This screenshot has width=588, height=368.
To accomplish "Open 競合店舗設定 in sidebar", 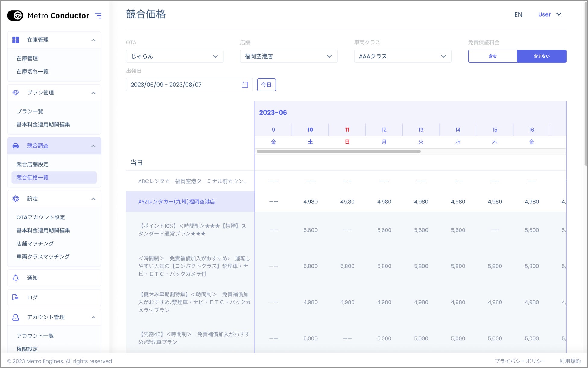I will point(33,164).
